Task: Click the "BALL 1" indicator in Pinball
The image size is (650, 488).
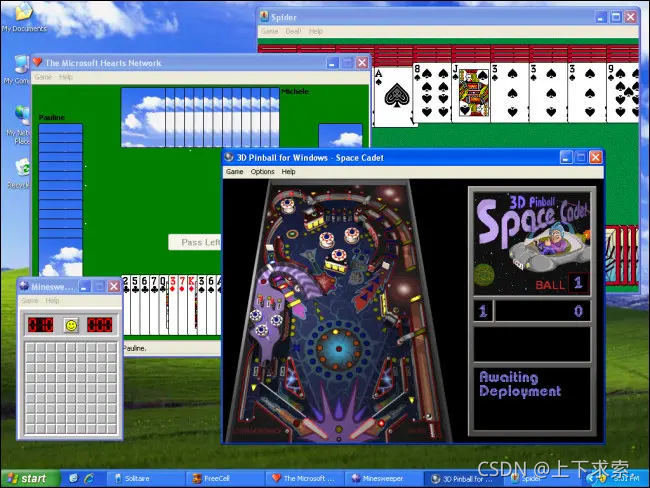Action: pyautogui.click(x=561, y=284)
